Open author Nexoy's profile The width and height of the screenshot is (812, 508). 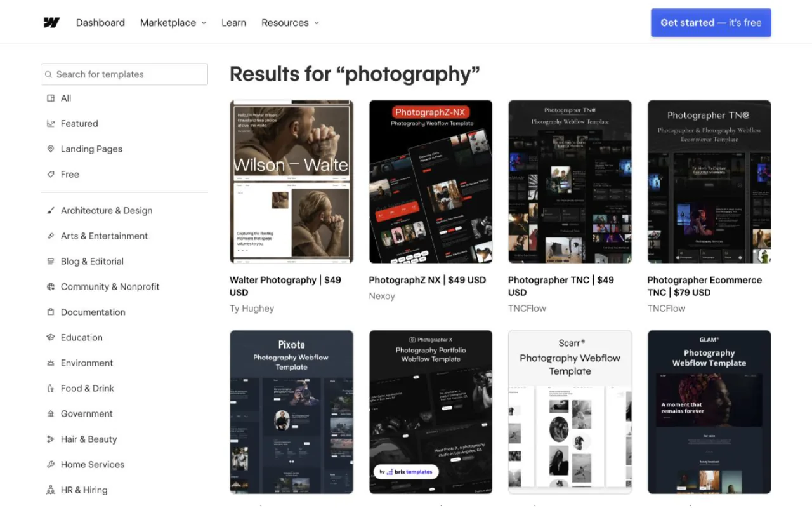click(x=382, y=296)
